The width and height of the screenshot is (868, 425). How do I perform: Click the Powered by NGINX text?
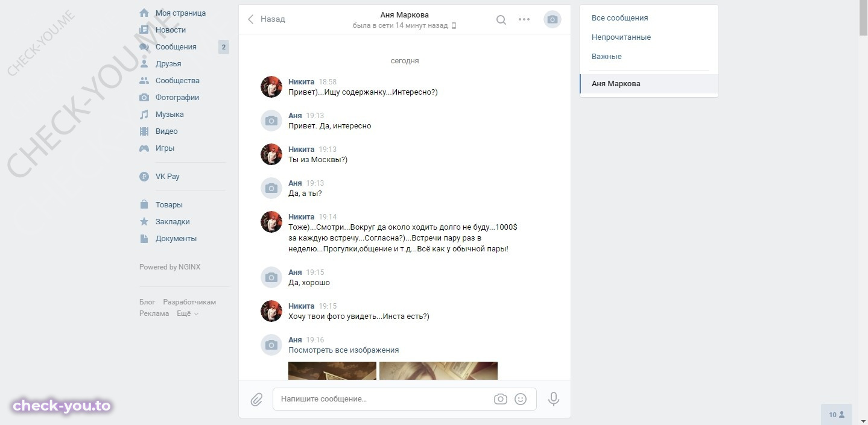coord(169,267)
